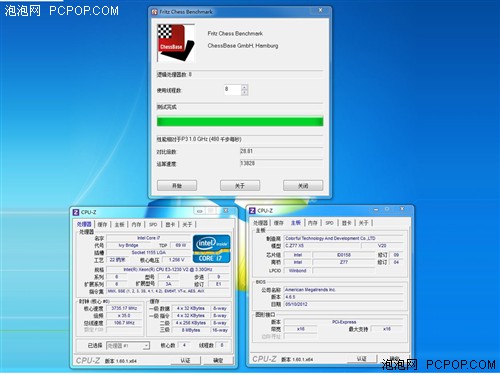Select the SPD tab in the CPU-Z mainboard window
The image size is (500, 375).
coord(329,223)
